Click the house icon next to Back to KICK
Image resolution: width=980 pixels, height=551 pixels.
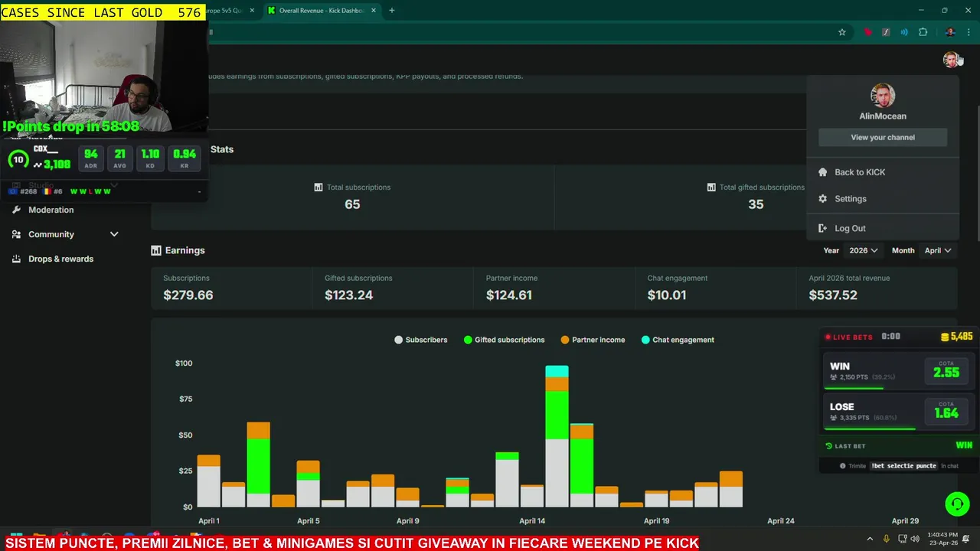[x=822, y=172]
